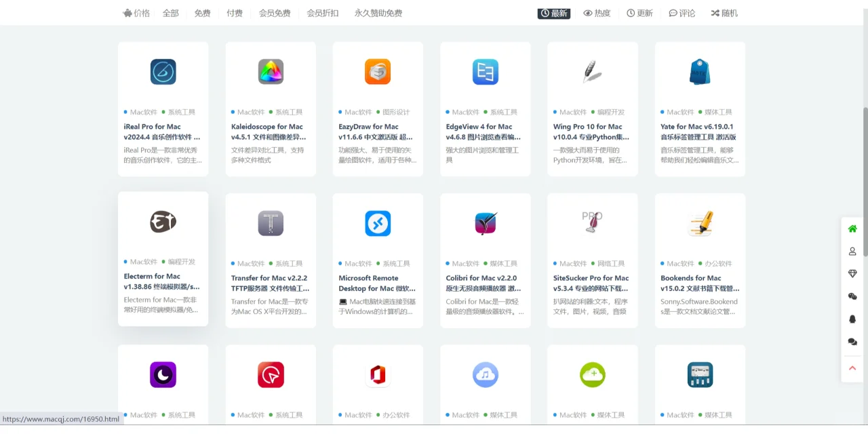
Task: Open Yate for Mac title link
Action: coord(698,132)
